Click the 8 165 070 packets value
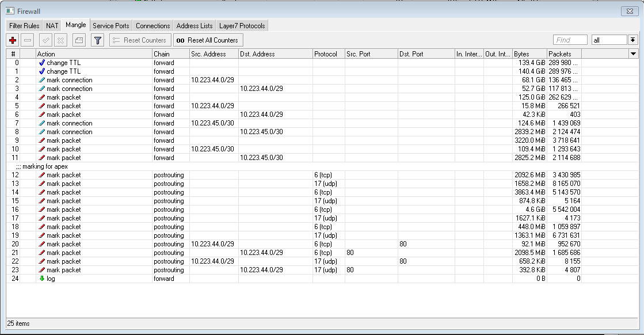 566,184
